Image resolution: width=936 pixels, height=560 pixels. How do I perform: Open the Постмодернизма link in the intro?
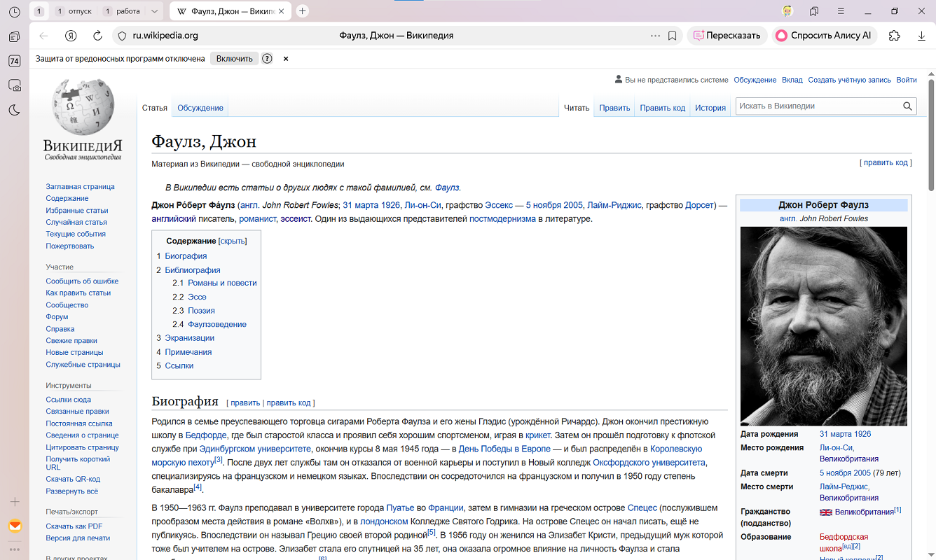[x=502, y=219]
